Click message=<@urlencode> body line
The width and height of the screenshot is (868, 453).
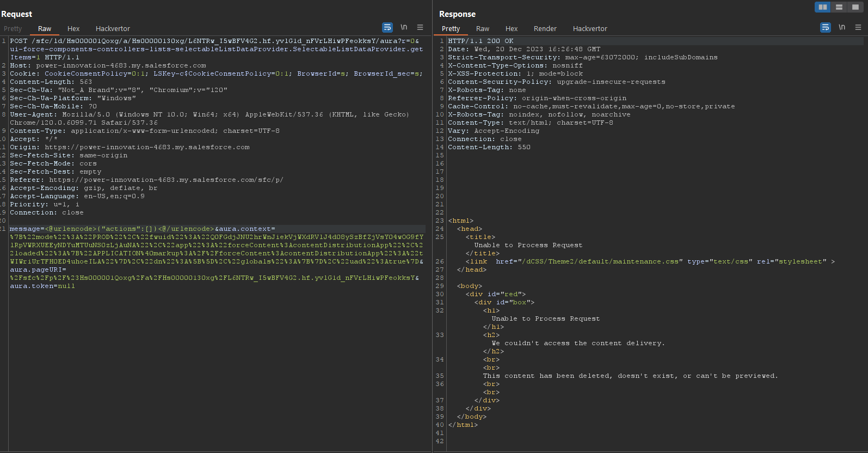[x=143, y=229]
